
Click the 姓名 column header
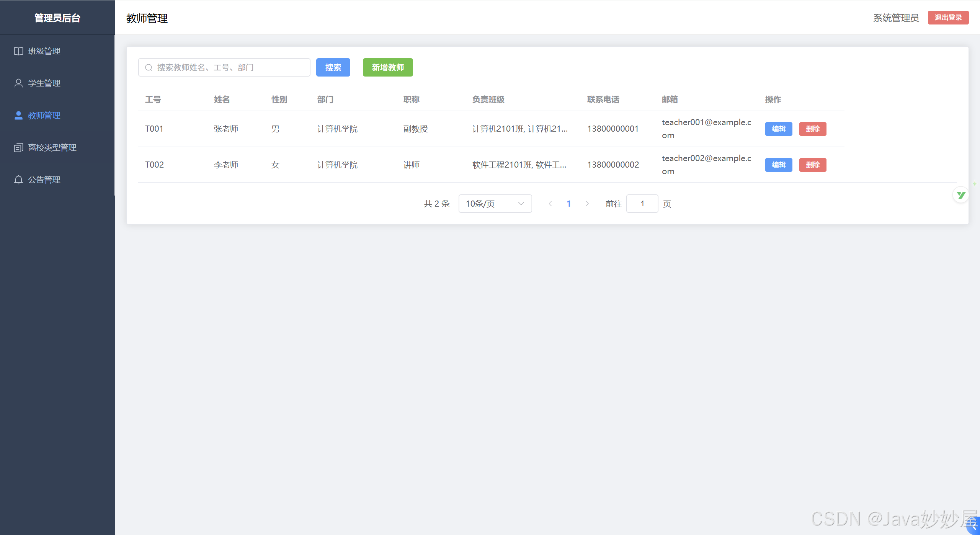[222, 100]
